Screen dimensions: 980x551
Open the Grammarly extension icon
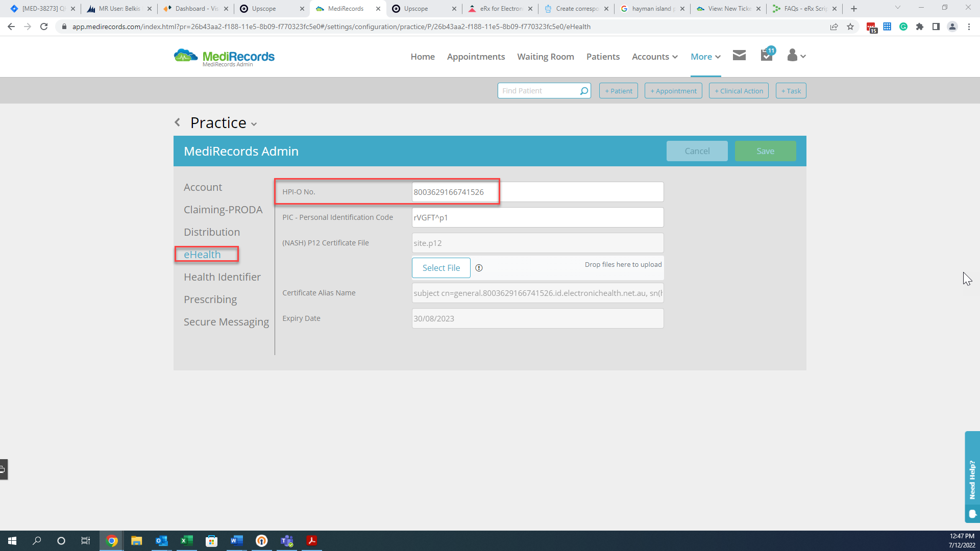(903, 27)
